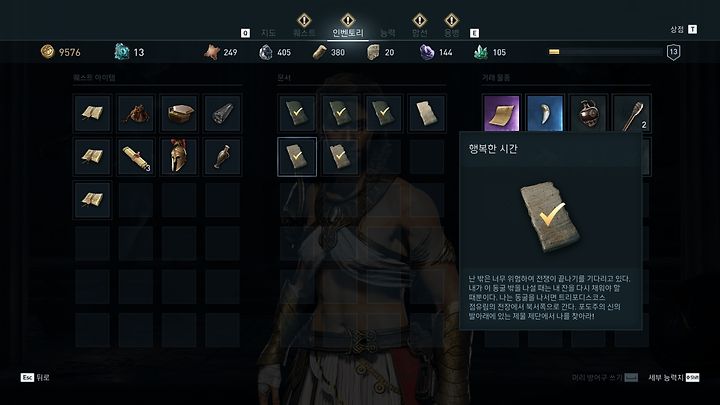Select the rolled scroll stack of 3
This screenshot has width=720, height=405.
[x=135, y=156]
